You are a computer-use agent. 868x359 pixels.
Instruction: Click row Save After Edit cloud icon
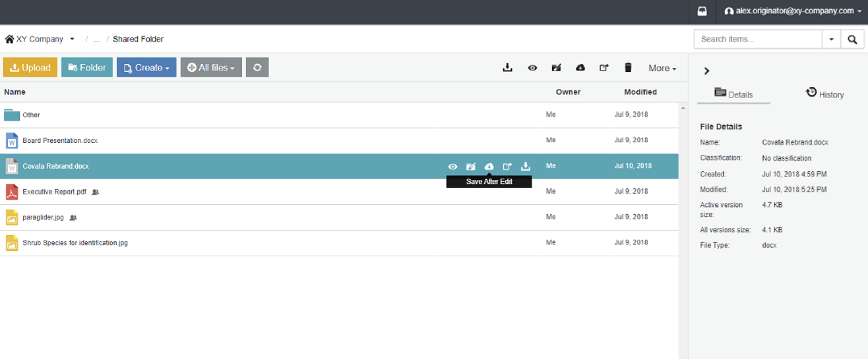[489, 167]
